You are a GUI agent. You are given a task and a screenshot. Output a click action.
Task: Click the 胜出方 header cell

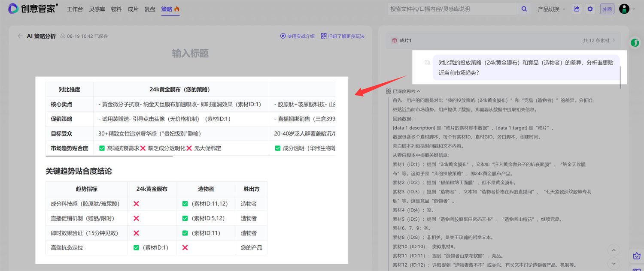click(251, 189)
